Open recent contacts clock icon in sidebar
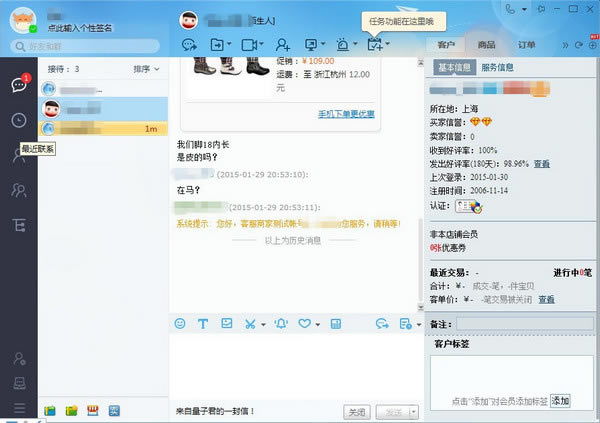Image resolution: width=600 pixels, height=423 pixels. 18,120
